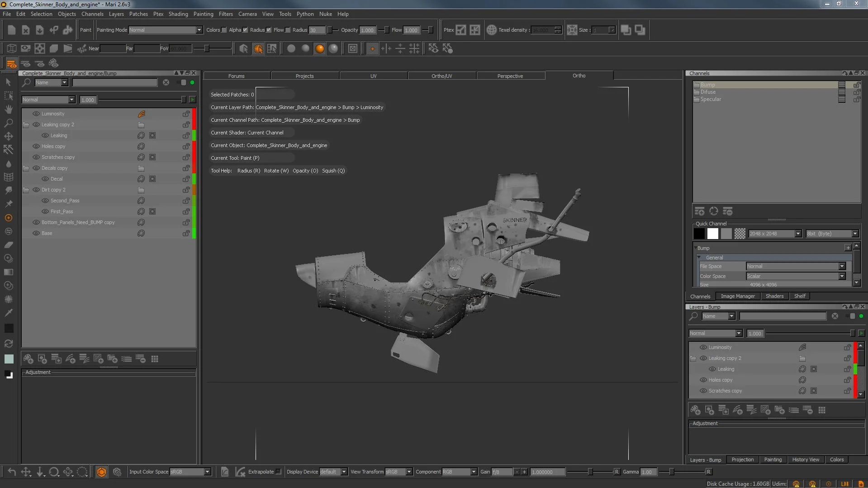Choose the Transform move tool
868x488 pixels.
[x=8, y=136]
